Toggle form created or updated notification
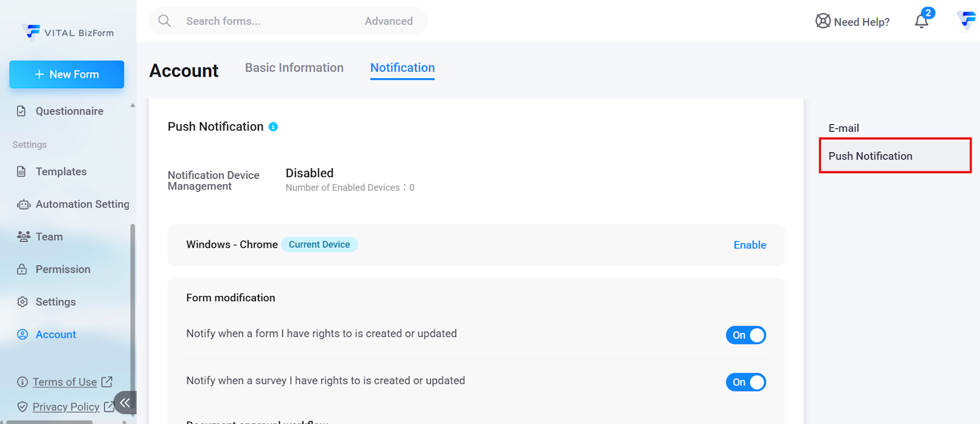The image size is (980, 424). (746, 335)
